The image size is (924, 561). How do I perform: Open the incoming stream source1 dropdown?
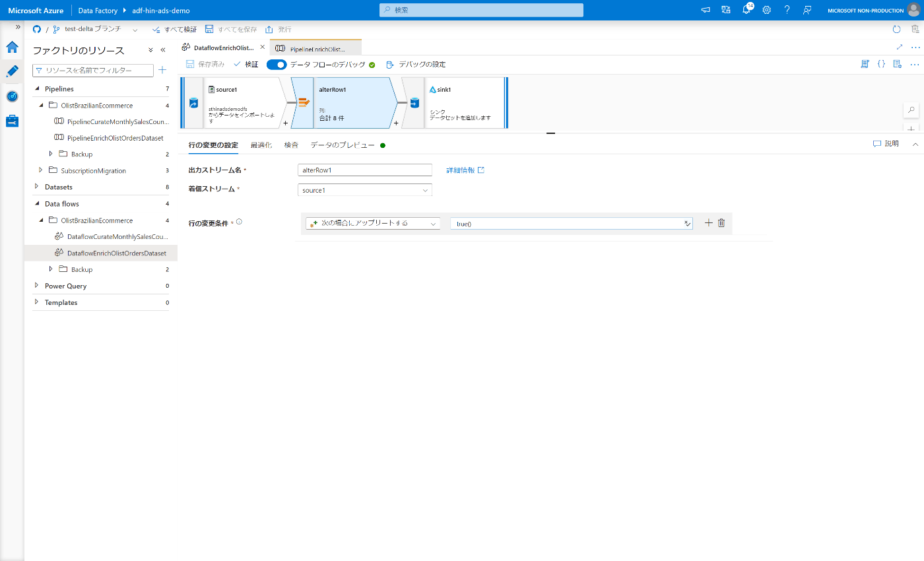pos(365,190)
